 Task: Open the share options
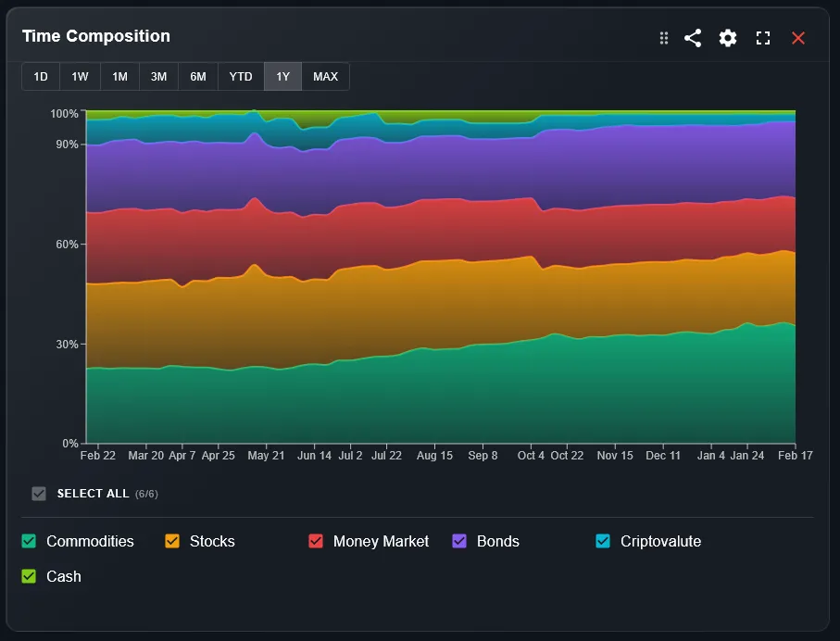point(693,38)
